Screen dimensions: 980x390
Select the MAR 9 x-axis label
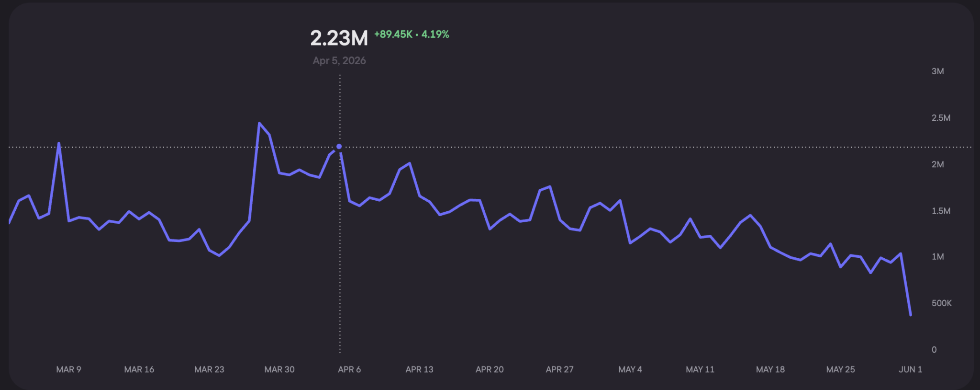click(x=68, y=369)
